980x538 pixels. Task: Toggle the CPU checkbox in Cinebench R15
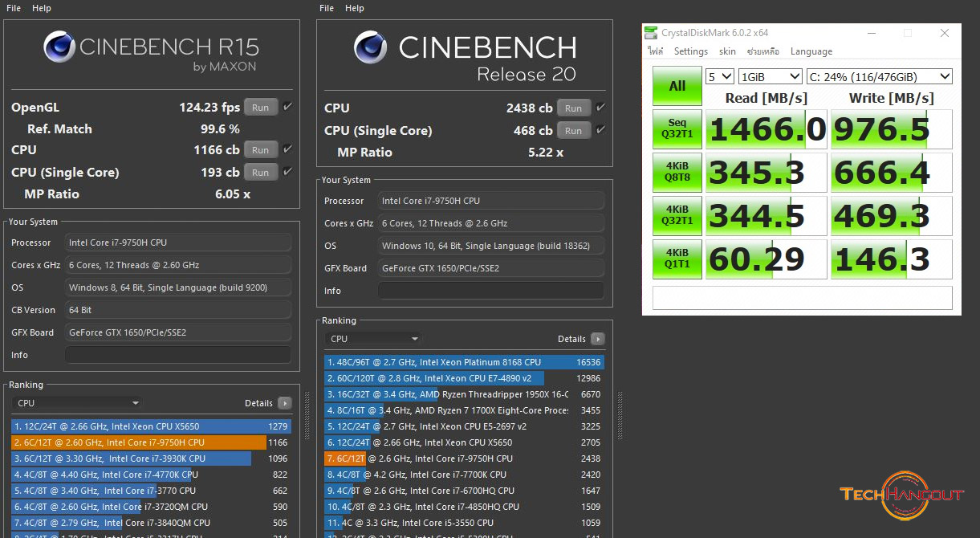click(287, 149)
